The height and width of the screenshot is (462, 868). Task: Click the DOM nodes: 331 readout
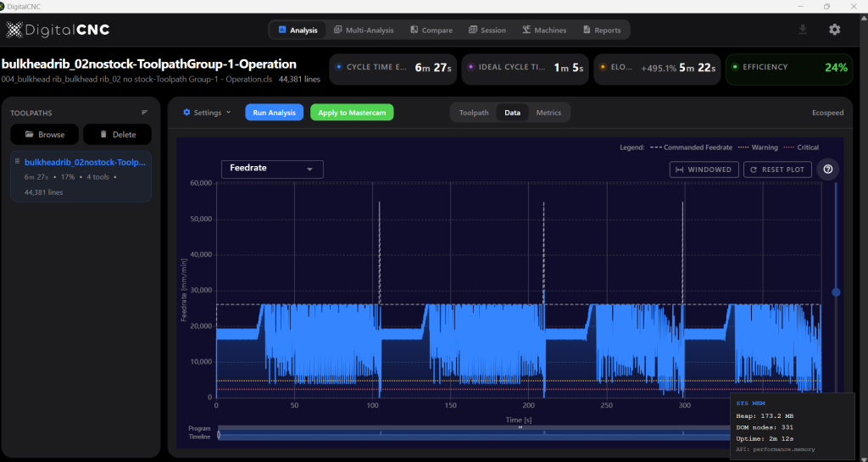click(765, 427)
